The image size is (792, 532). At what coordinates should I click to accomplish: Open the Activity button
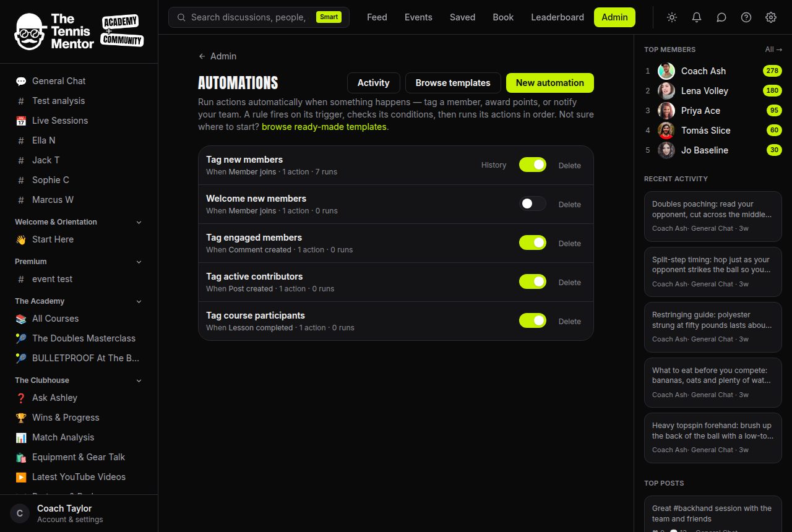(x=374, y=83)
